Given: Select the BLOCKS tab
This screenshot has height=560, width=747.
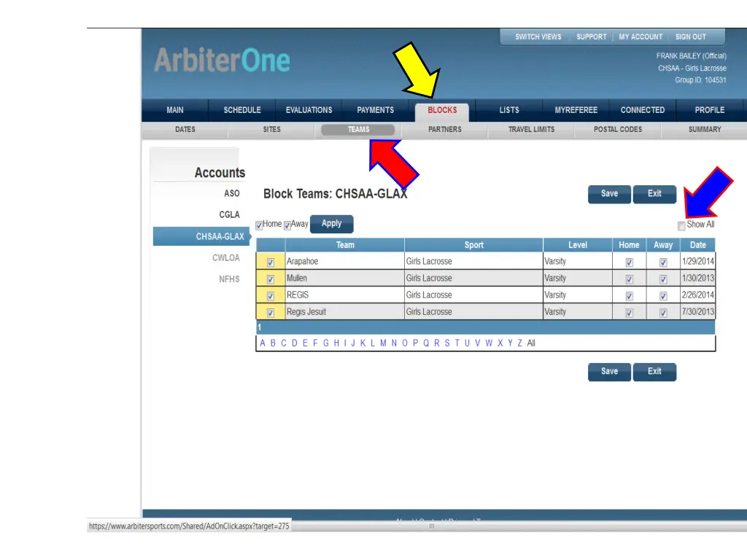Looking at the screenshot, I should click(442, 111).
